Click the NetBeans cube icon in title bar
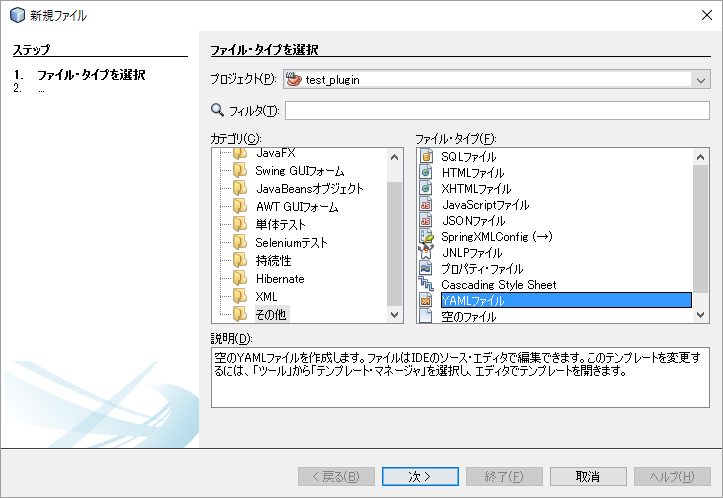Screen dimensions: 723x498 pos(17,15)
